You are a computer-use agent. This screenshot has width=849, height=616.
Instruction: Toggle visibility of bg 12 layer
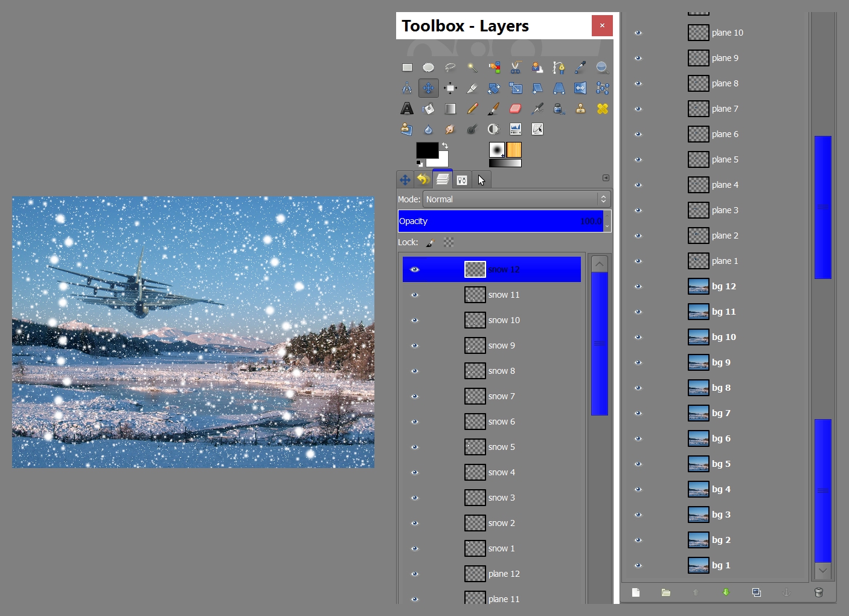[638, 286]
